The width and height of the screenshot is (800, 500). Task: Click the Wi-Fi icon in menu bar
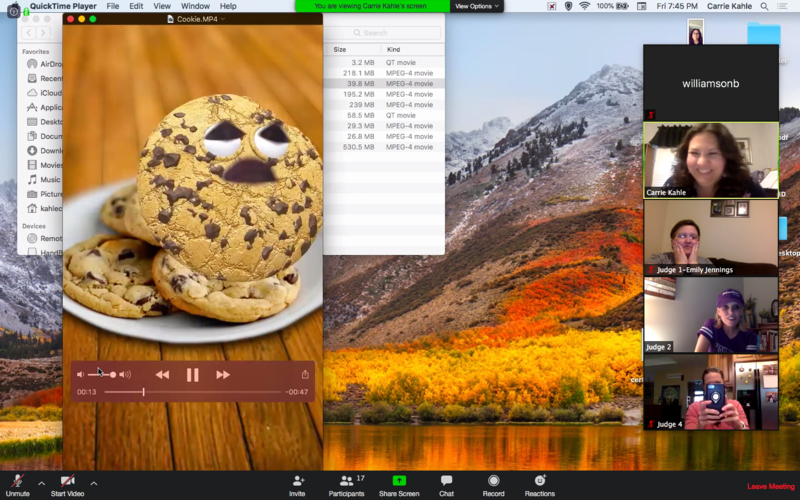tap(585, 6)
